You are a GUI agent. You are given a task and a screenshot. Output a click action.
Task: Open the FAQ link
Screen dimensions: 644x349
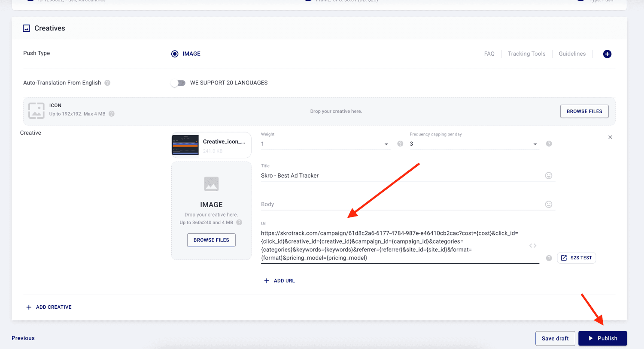tap(489, 54)
